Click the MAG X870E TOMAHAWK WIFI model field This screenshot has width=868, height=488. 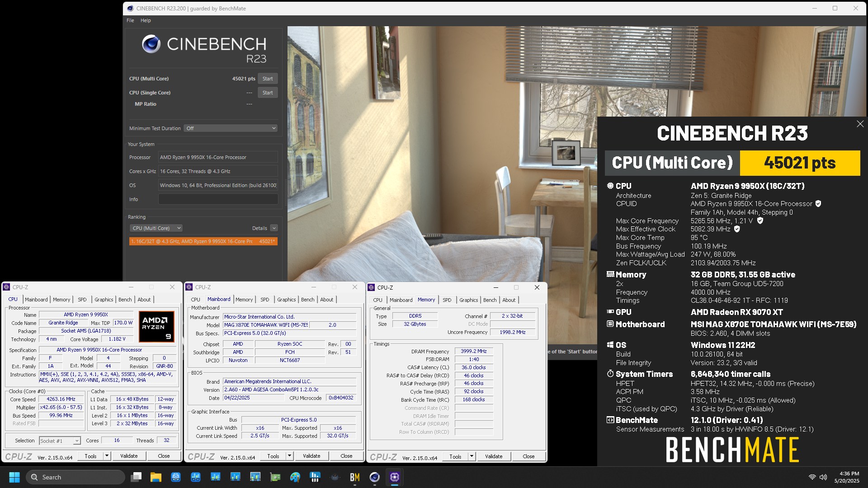266,325
